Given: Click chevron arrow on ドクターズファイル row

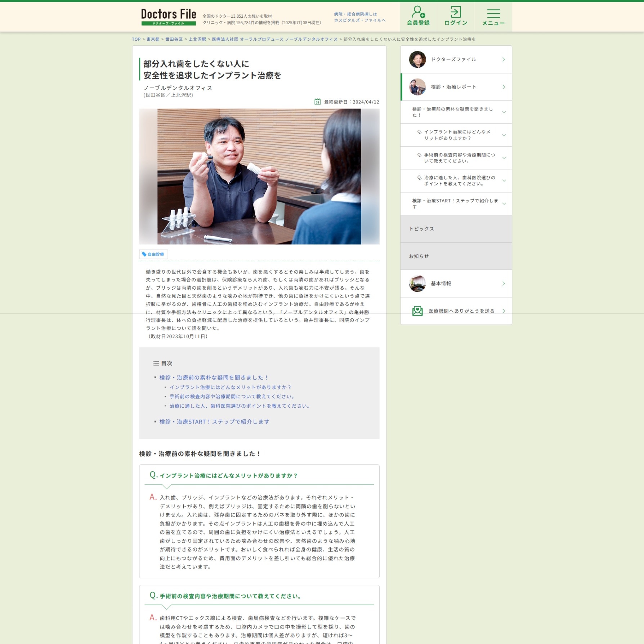Looking at the screenshot, I should point(504,59).
